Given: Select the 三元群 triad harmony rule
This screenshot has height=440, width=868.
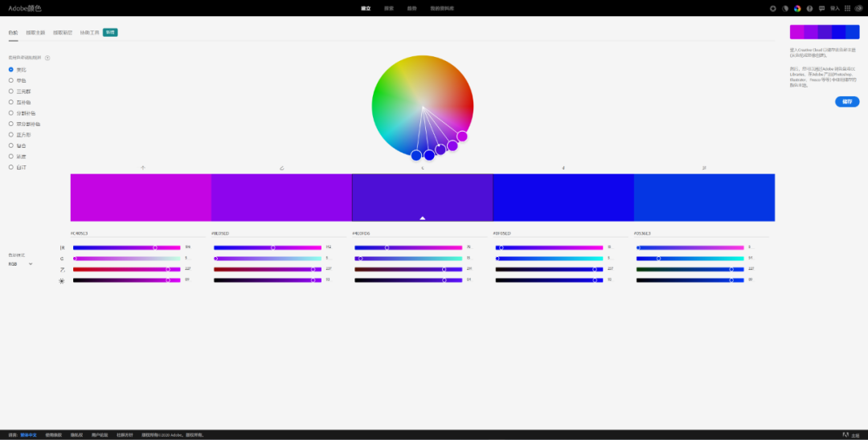Looking at the screenshot, I should tap(19, 92).
